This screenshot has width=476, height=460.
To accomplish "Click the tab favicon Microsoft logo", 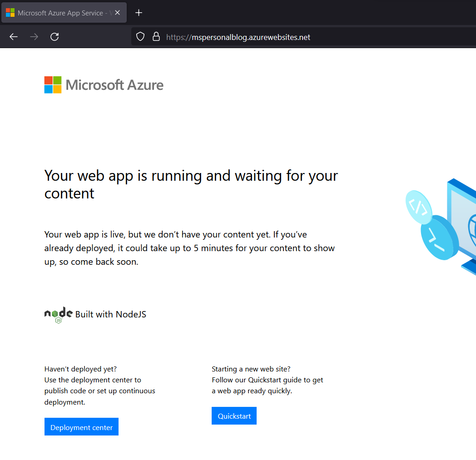I will pyautogui.click(x=10, y=13).
